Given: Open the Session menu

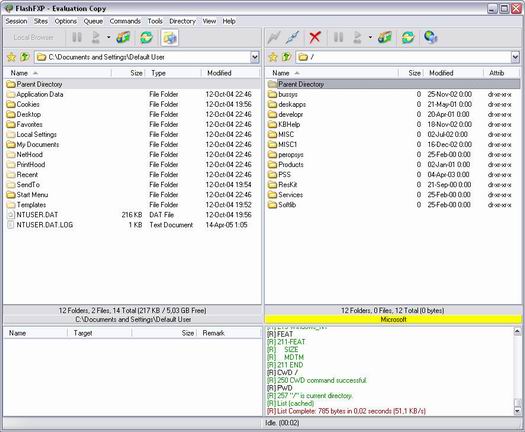Looking at the screenshot, I should (16, 21).
